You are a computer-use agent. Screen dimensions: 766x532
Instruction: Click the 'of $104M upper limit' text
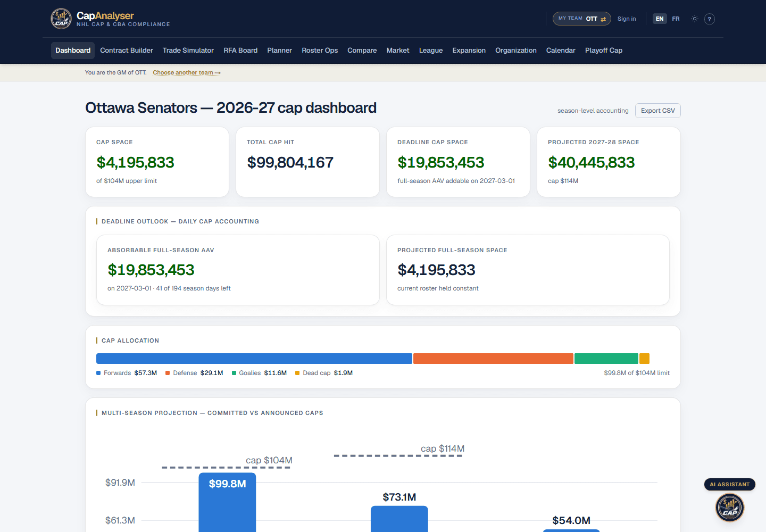click(127, 181)
